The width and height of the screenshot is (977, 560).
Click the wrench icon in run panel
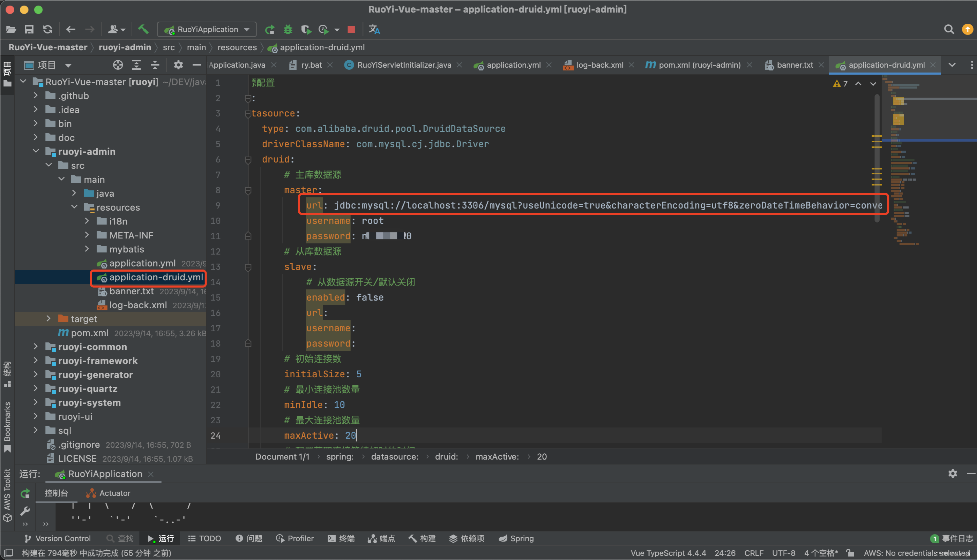pyautogui.click(x=25, y=511)
